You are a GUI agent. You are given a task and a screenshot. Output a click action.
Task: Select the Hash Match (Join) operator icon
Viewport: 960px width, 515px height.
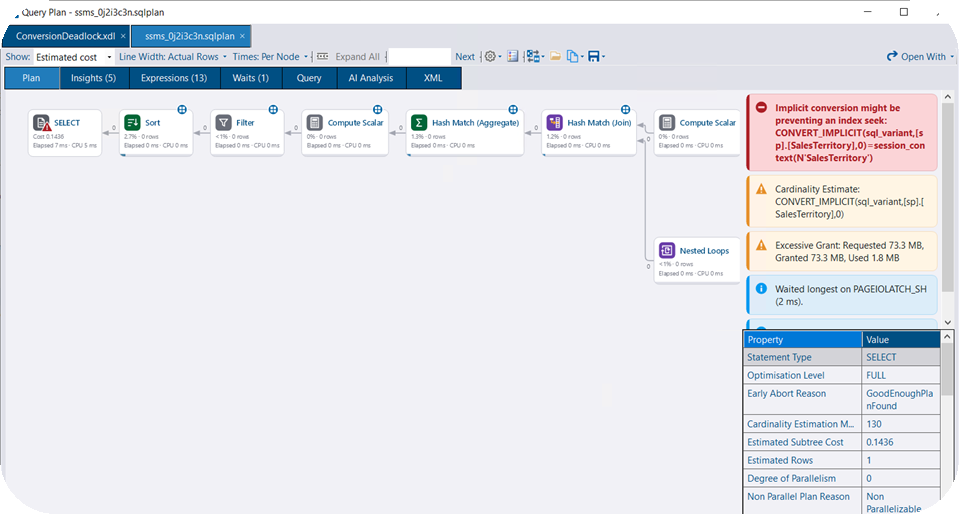(554, 122)
